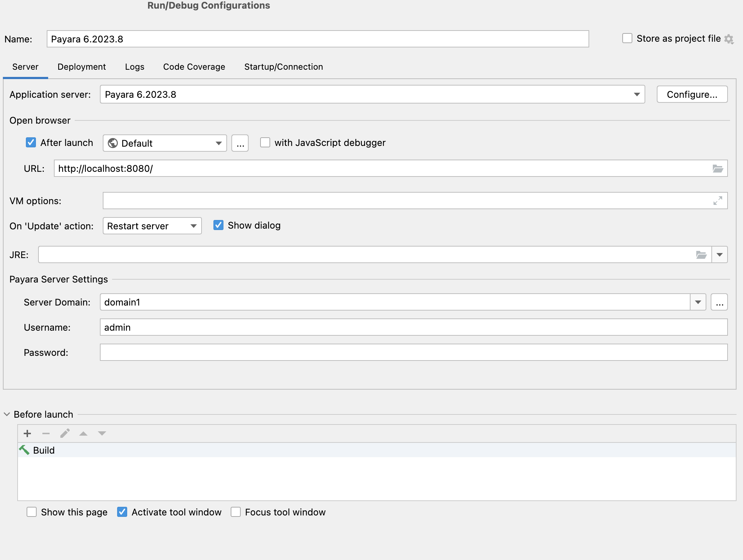This screenshot has height=560, width=743.
Task: Click the expand icon in VM options field
Action: (x=717, y=201)
